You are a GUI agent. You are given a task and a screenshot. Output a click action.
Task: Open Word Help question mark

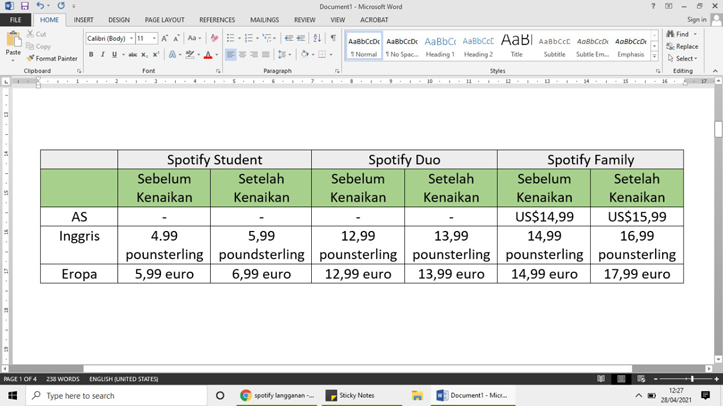point(653,6)
